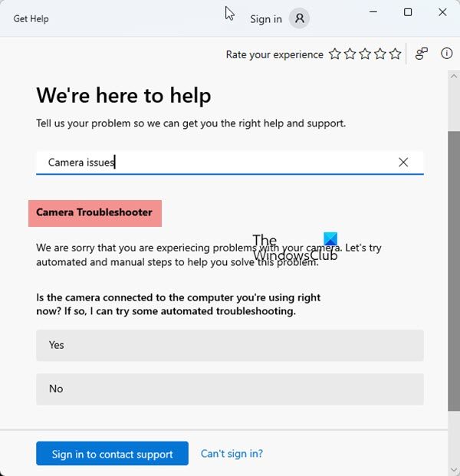Maximize the Get Help window
The height and width of the screenshot is (476, 460).
408,12
